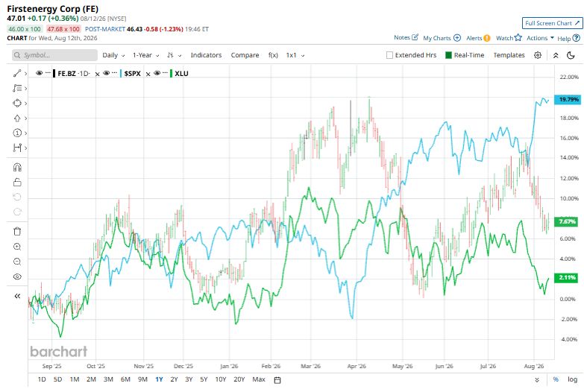Image resolution: width=584 pixels, height=392 pixels.
Task: Open the 1-Year period dropdown
Action: point(146,55)
